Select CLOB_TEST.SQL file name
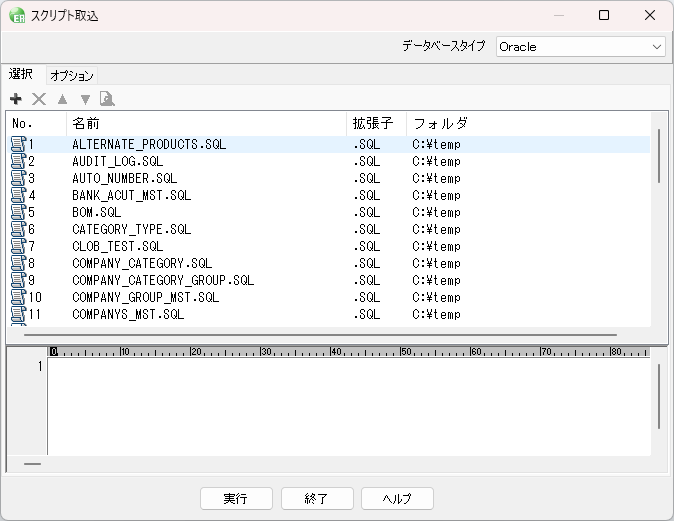The height and width of the screenshot is (521, 674). (x=118, y=246)
